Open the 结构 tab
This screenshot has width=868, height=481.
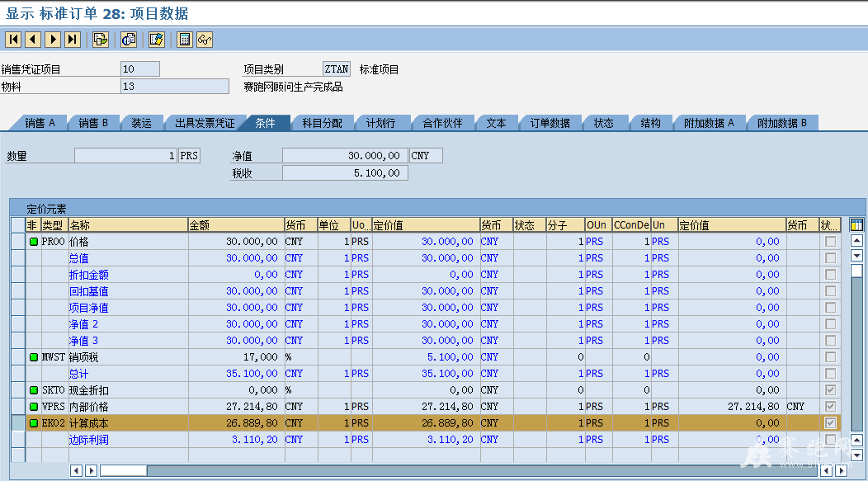(650, 123)
